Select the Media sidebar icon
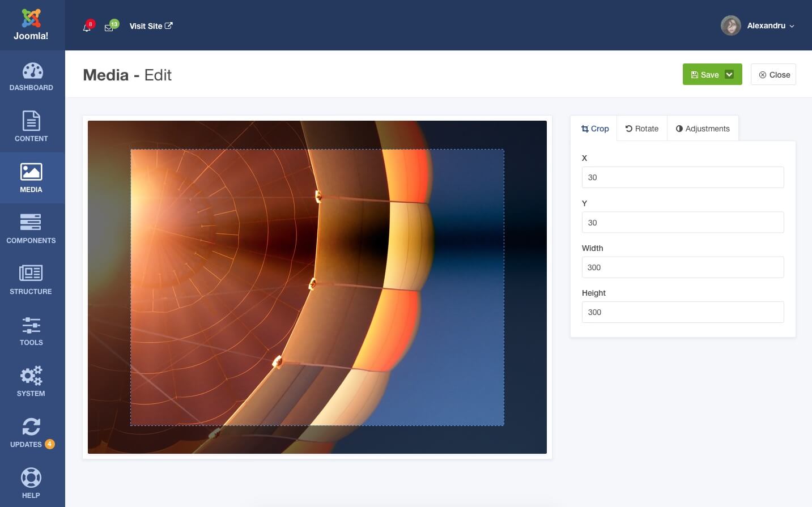The width and height of the screenshot is (812, 507). click(31, 173)
